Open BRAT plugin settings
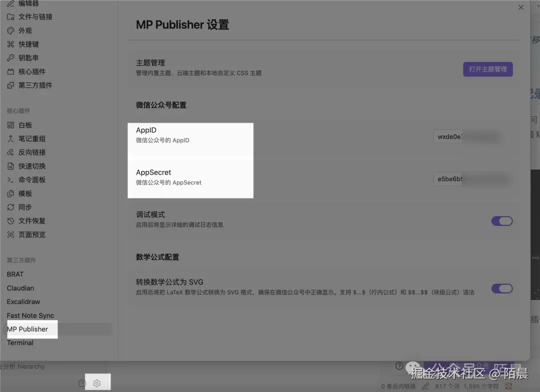 coord(15,274)
